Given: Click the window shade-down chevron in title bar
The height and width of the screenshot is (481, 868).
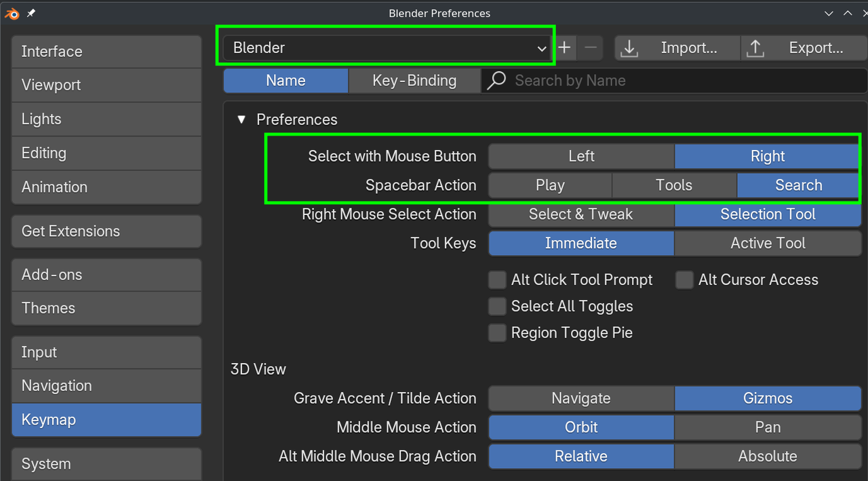Looking at the screenshot, I should coord(829,13).
